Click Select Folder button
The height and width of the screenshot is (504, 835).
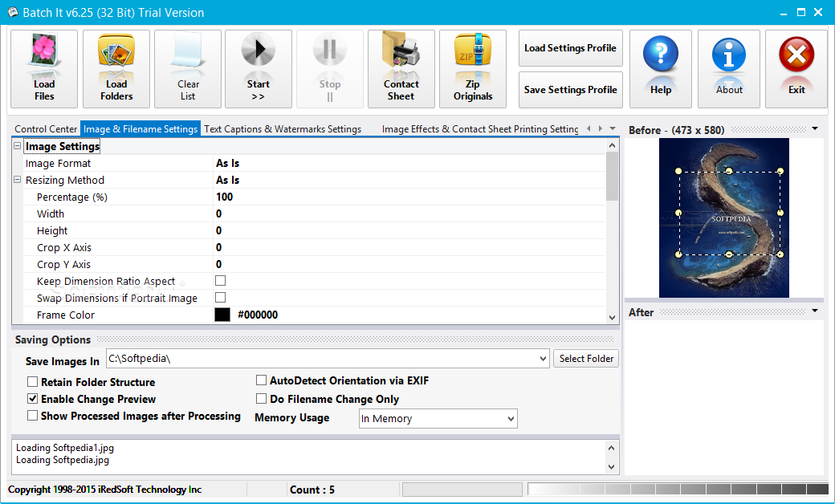coord(586,359)
